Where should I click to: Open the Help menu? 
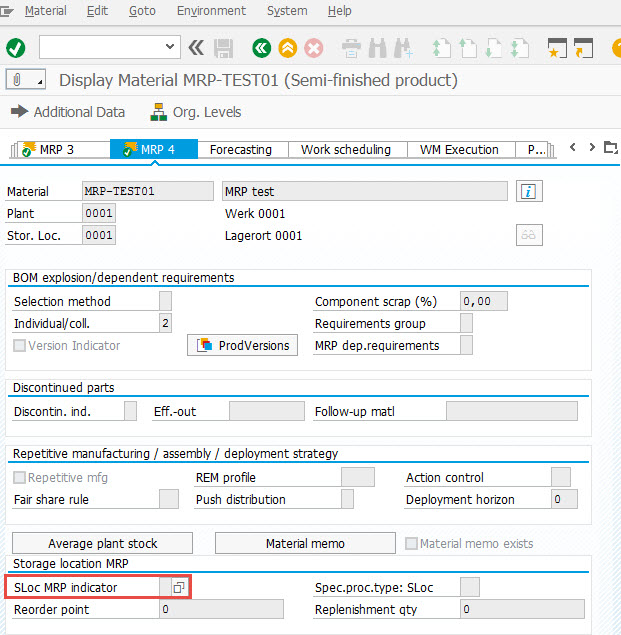point(339,11)
